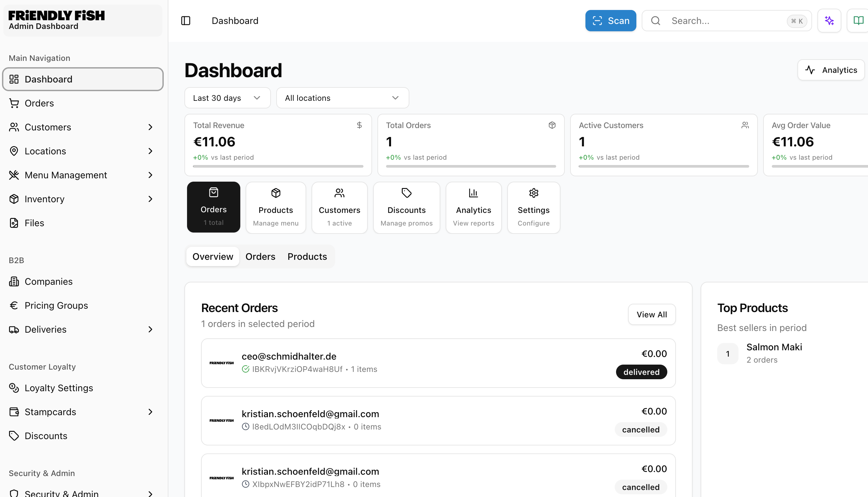This screenshot has height=497, width=868.
Task: Expand the Menu Management section
Action: (x=82, y=175)
